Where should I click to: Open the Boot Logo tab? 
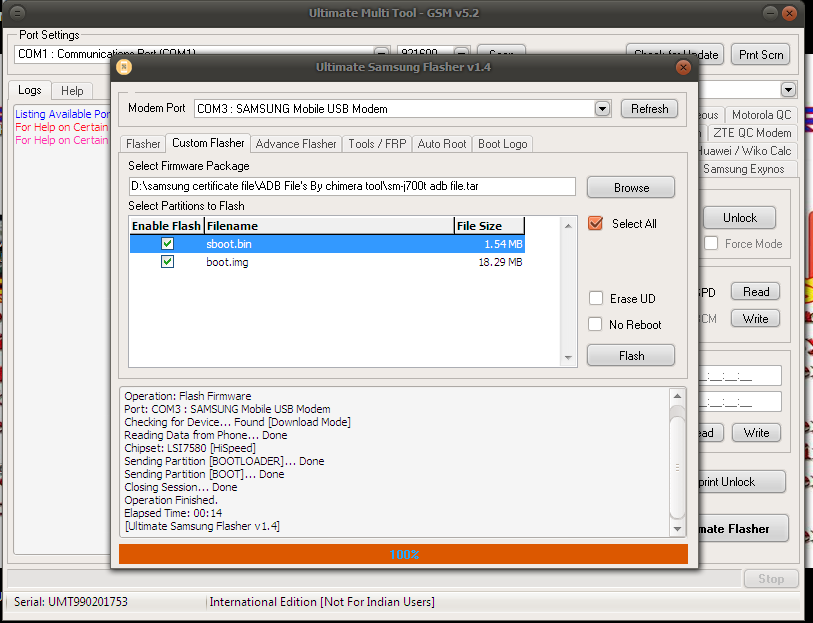(x=502, y=144)
